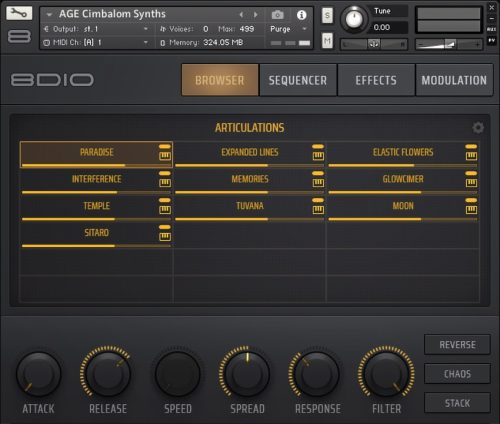Image resolution: width=500 pixels, height=424 pixels.
Task: Click the Interference keyboard icon
Action: (x=165, y=183)
